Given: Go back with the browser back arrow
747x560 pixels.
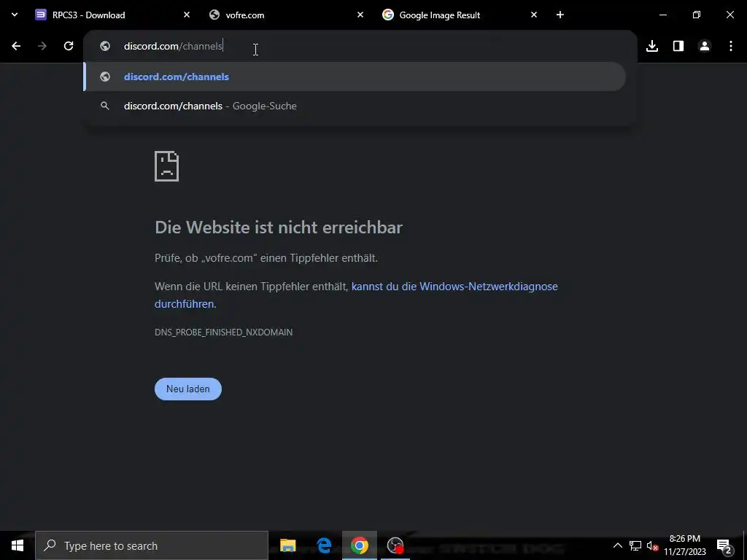Looking at the screenshot, I should [16, 46].
